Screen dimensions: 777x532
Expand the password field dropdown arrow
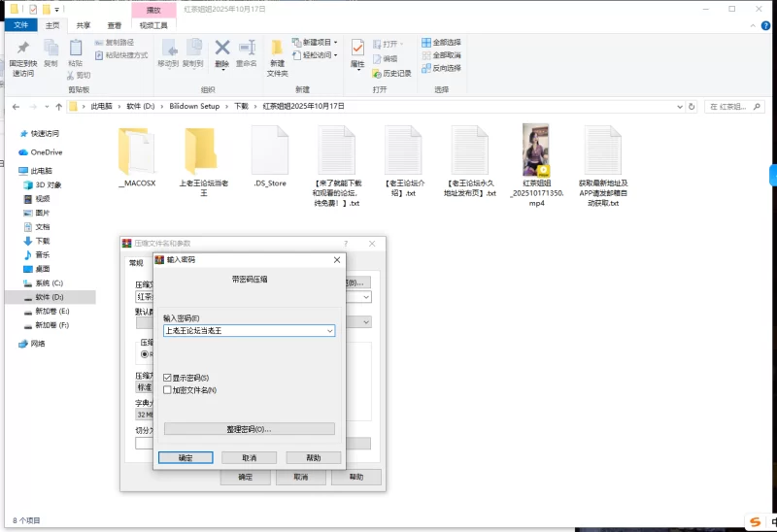click(x=330, y=331)
